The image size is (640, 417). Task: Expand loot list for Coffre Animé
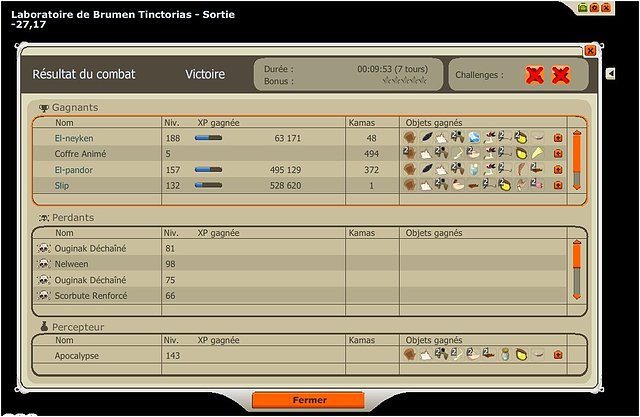point(558,154)
